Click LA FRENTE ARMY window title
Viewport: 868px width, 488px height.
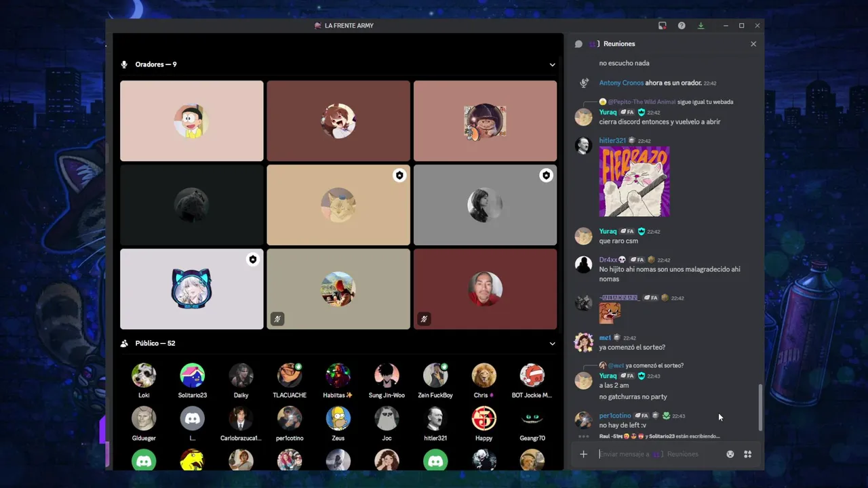349,26
